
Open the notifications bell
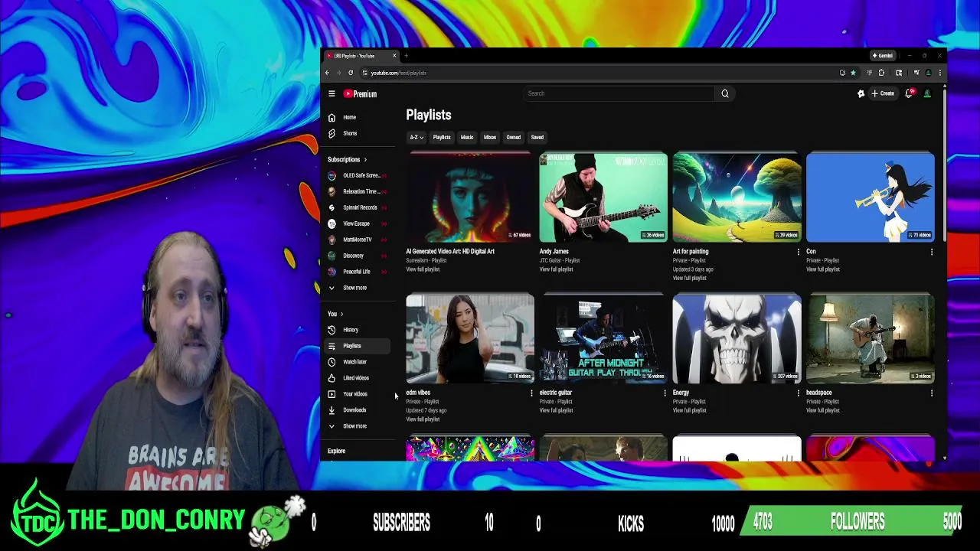tap(909, 93)
